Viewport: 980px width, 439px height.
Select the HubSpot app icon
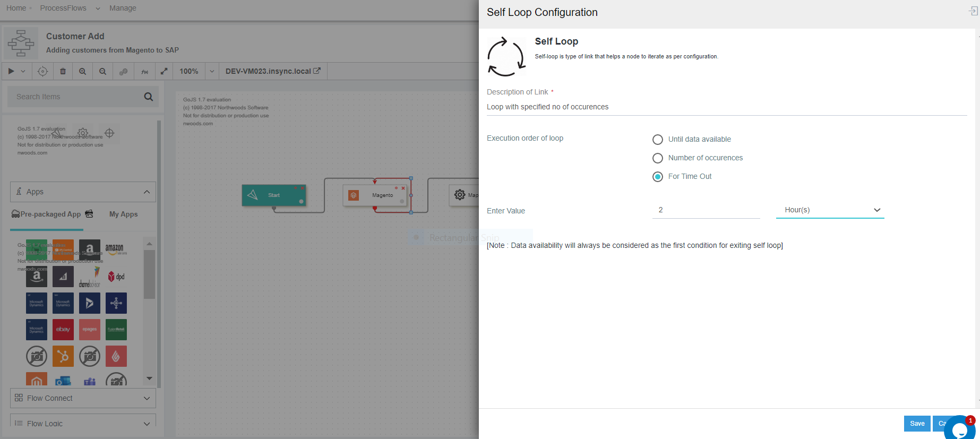[63, 356]
